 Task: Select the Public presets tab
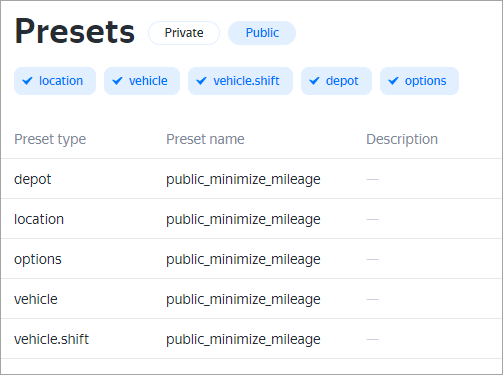pos(262,33)
